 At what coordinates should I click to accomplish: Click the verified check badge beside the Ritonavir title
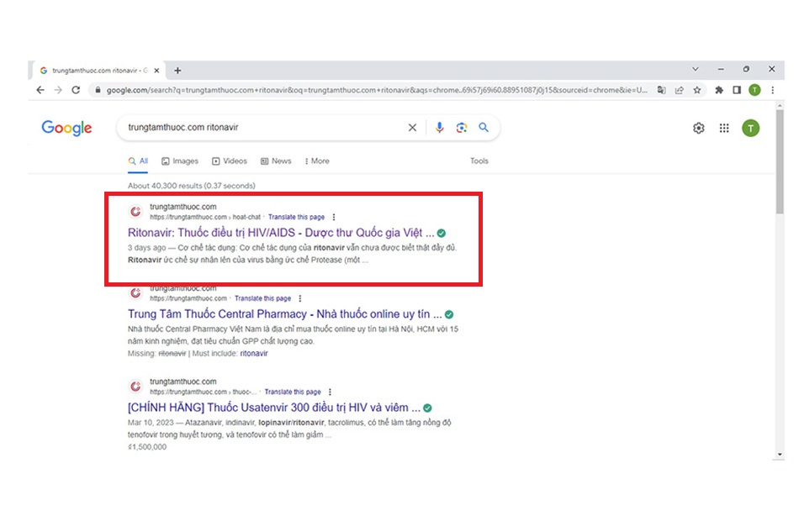442,233
